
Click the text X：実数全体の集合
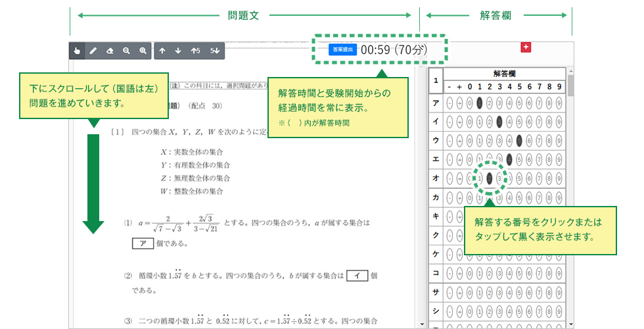pos(192,152)
